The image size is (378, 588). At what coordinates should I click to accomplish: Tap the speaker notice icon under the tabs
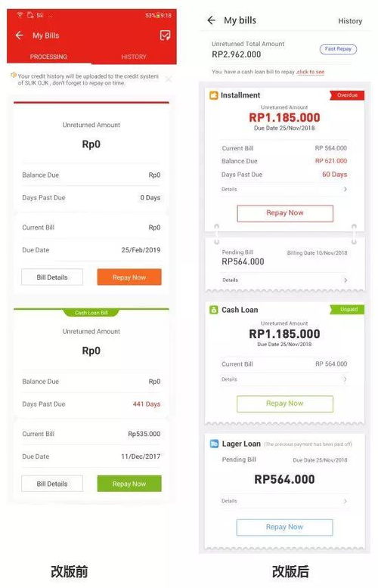pos(14,76)
